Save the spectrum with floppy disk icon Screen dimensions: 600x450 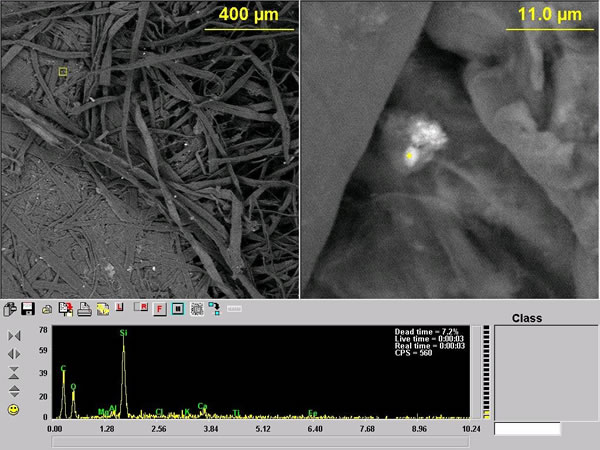[28, 308]
